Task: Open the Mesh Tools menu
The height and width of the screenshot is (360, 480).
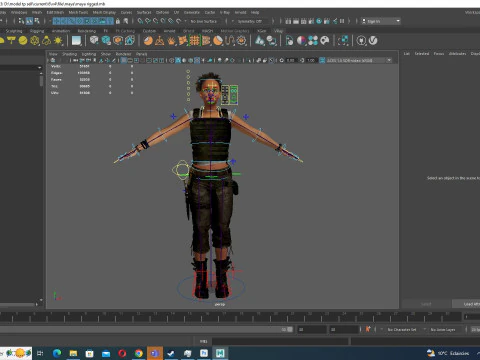Action: 78,12
